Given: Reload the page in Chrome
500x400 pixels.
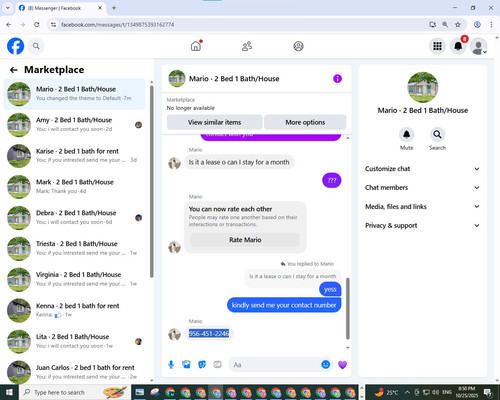Looking at the screenshot, I should [x=37, y=24].
